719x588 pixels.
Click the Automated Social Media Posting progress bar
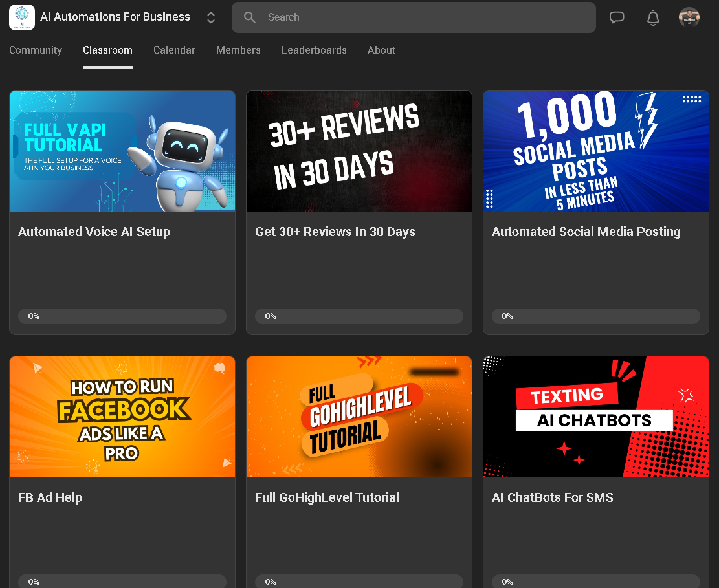pyautogui.click(x=596, y=316)
